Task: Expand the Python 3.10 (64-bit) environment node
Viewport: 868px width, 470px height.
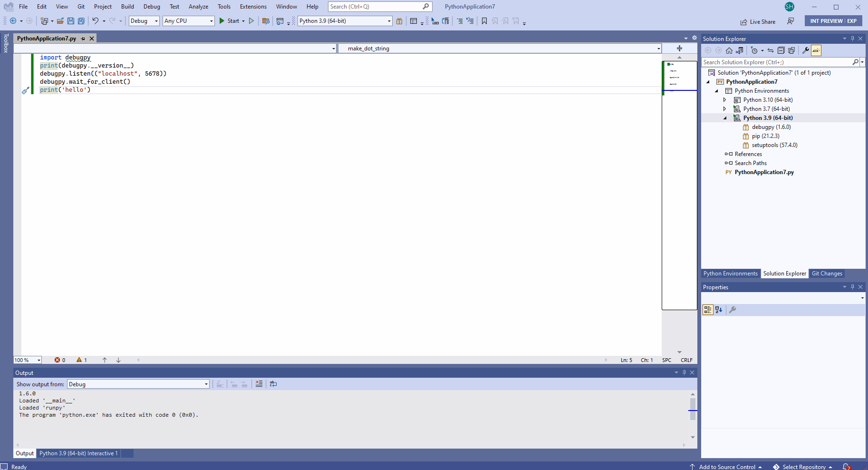Action: [724, 100]
